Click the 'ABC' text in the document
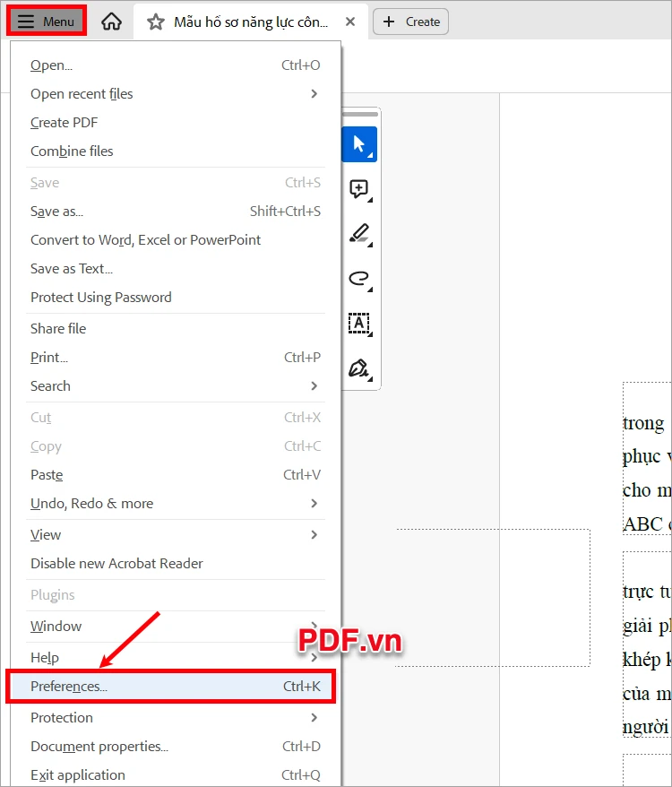 pyautogui.click(x=643, y=524)
